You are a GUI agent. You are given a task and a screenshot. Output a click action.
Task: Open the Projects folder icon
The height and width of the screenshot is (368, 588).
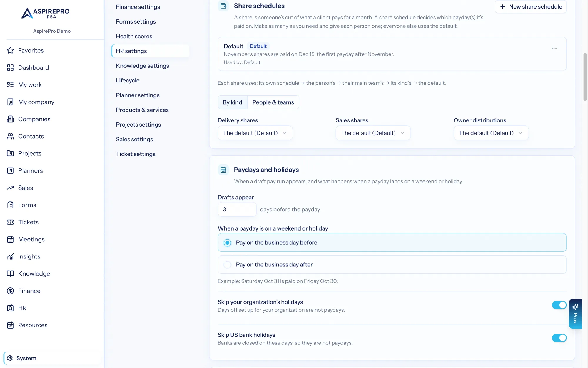[x=10, y=153]
